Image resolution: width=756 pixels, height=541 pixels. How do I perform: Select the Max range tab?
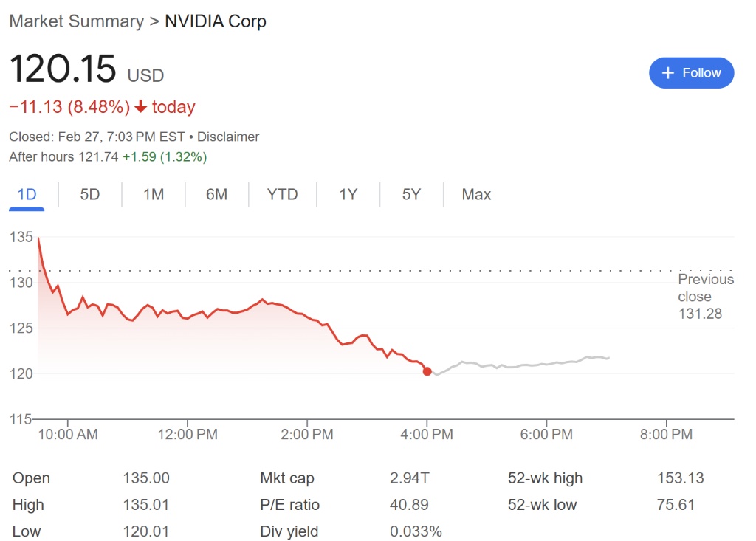point(476,195)
